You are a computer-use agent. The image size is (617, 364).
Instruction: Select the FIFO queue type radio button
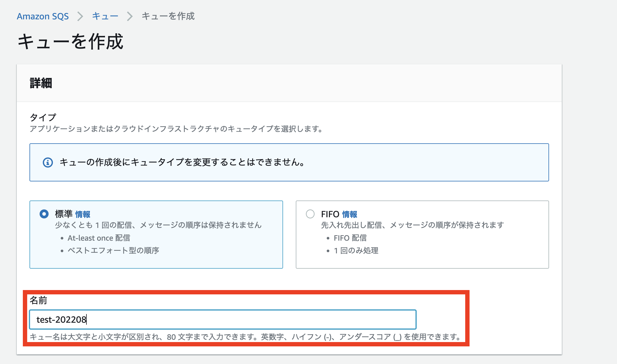point(310,214)
